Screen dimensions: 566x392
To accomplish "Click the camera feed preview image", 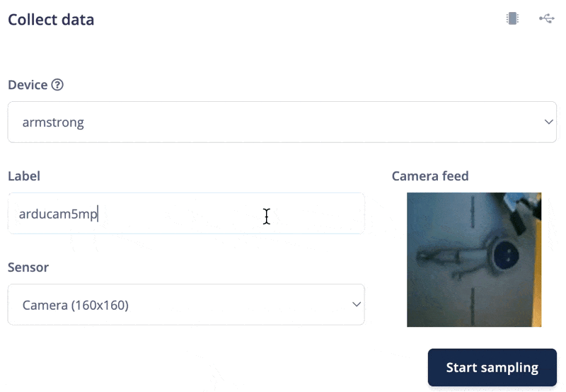I will click(474, 260).
